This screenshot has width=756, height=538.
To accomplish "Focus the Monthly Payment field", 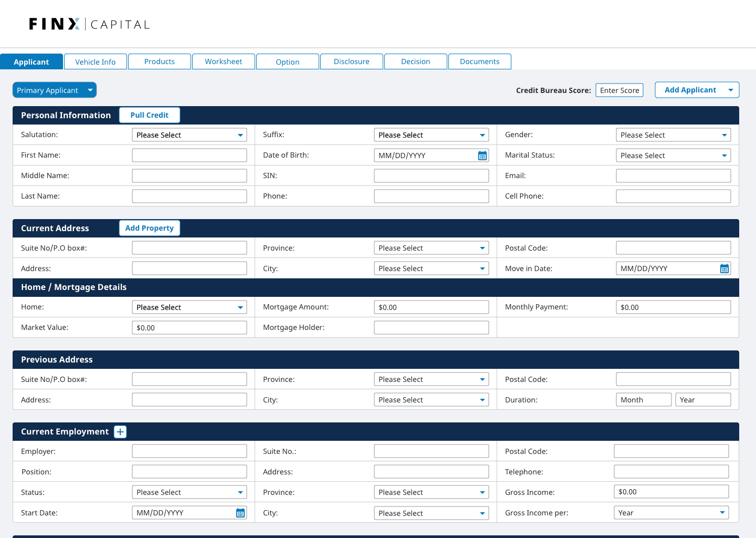I will pyautogui.click(x=674, y=307).
